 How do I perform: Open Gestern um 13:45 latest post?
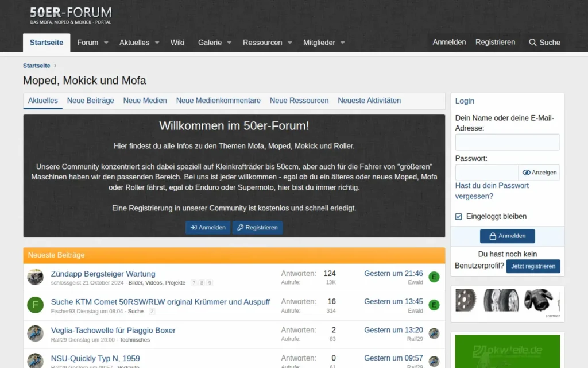tap(393, 301)
